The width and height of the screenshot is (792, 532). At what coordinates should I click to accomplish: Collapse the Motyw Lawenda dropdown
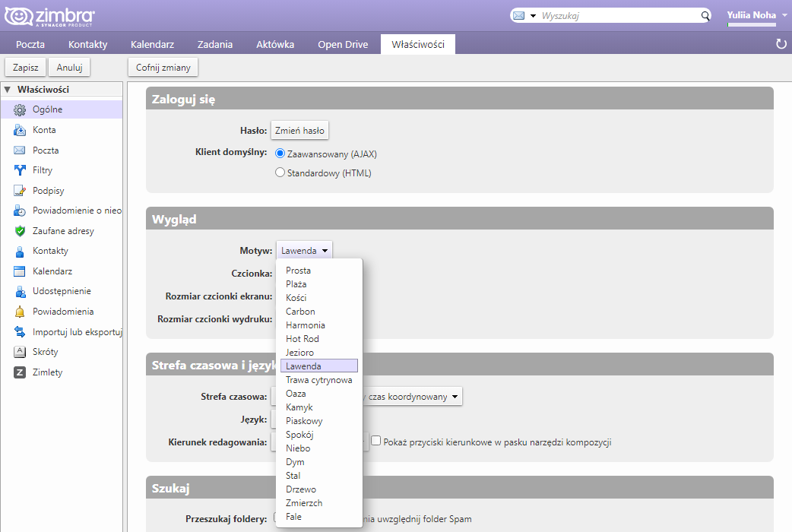pyautogui.click(x=304, y=250)
